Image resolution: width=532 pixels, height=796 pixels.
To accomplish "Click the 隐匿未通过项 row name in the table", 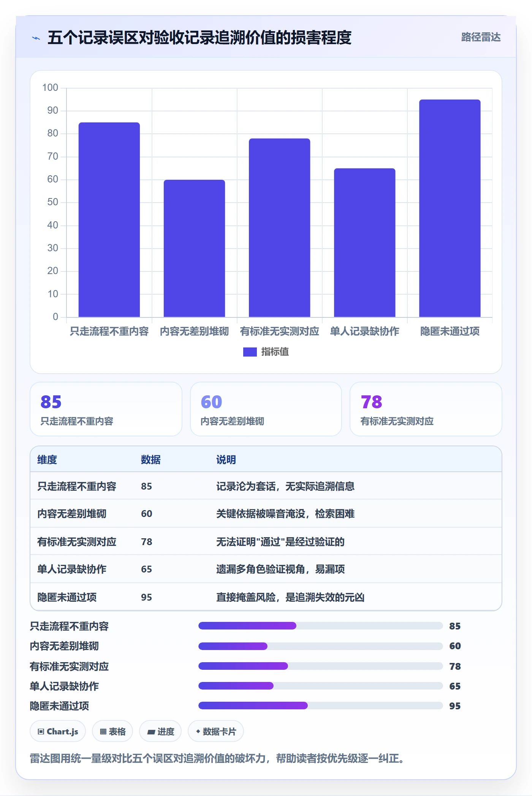I will tap(67, 597).
